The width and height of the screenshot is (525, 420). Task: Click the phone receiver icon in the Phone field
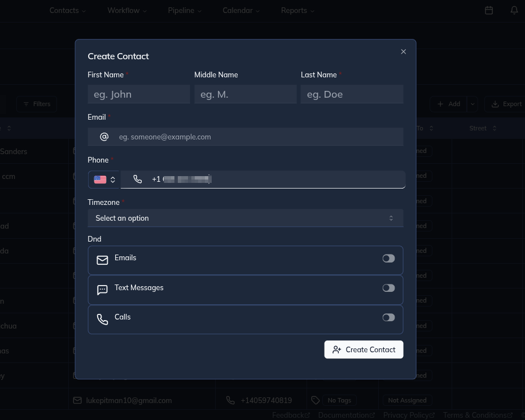click(137, 179)
